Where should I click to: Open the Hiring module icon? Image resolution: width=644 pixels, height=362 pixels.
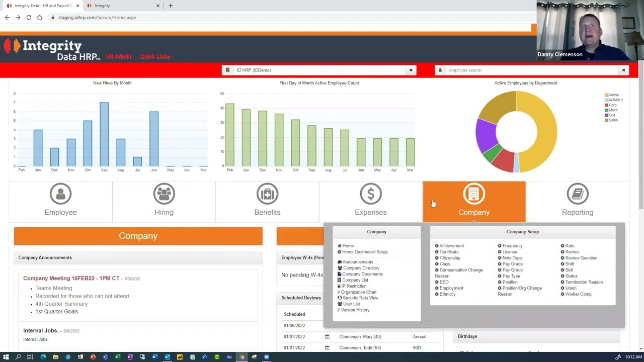[164, 194]
